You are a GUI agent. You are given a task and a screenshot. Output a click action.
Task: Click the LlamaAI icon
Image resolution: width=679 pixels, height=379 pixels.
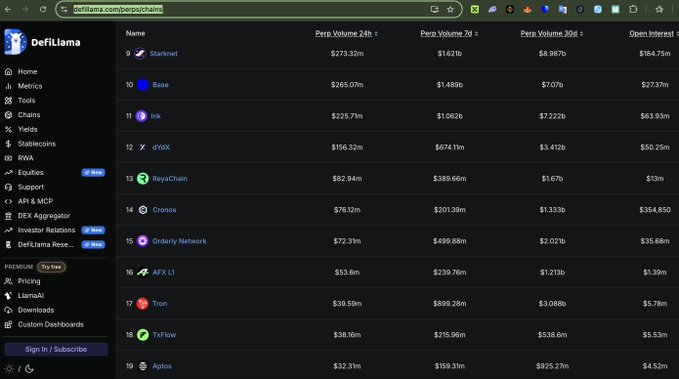tap(8, 295)
